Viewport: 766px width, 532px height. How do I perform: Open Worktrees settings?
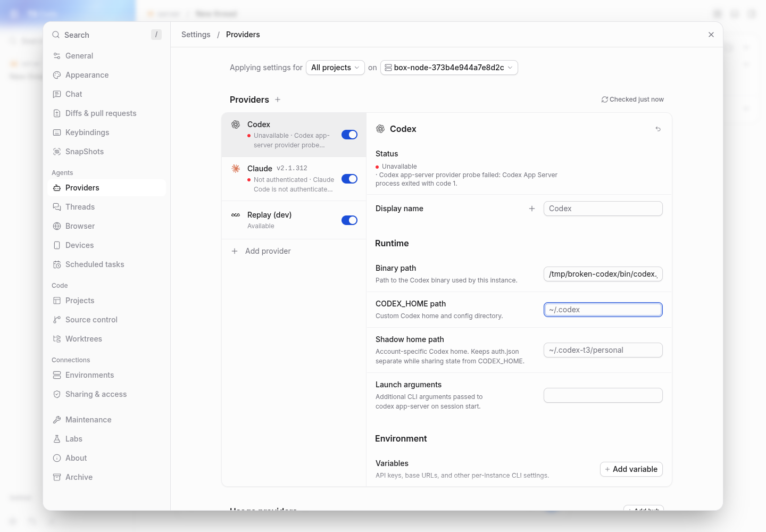pos(106,339)
